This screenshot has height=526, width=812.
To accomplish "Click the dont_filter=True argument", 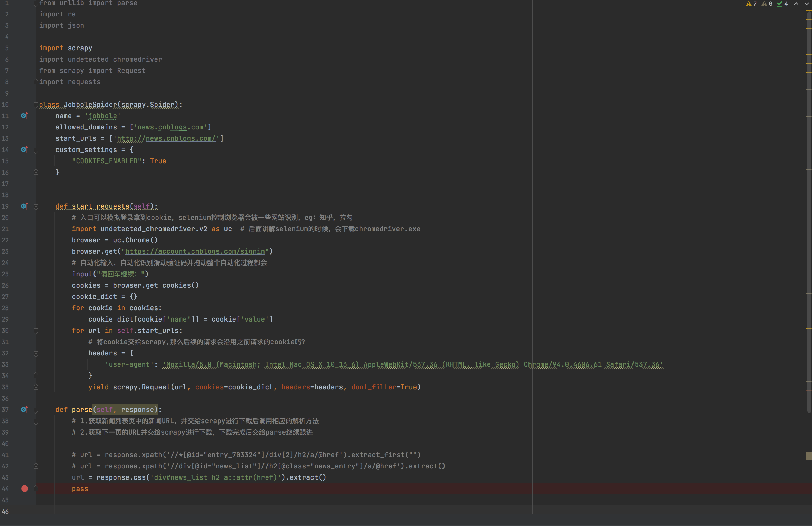I will (384, 387).
